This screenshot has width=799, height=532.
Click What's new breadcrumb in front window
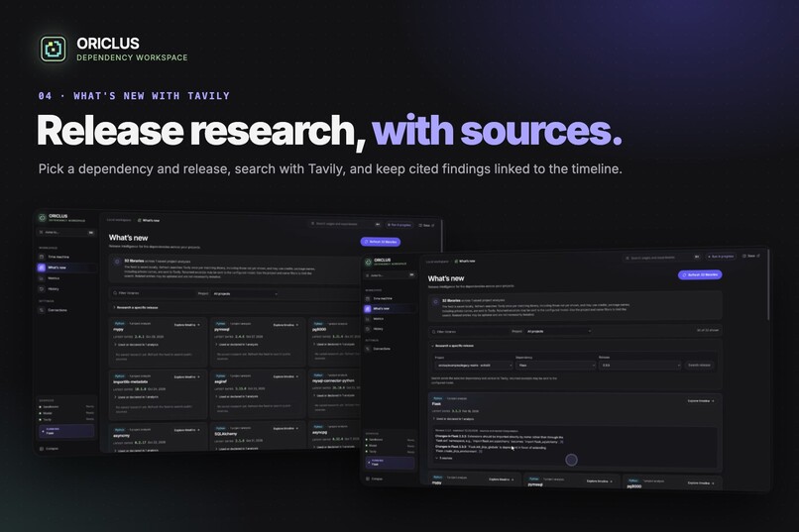[x=465, y=262]
